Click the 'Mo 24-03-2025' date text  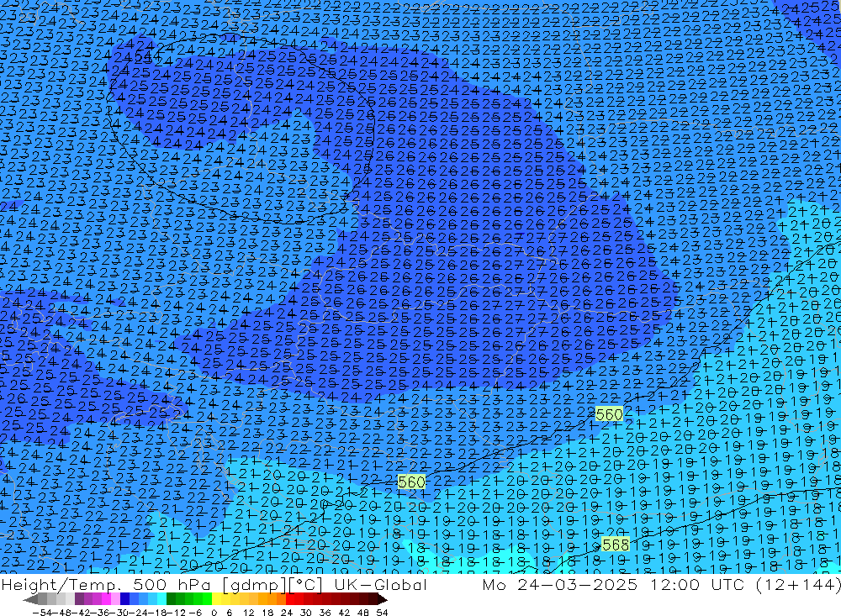click(559, 584)
